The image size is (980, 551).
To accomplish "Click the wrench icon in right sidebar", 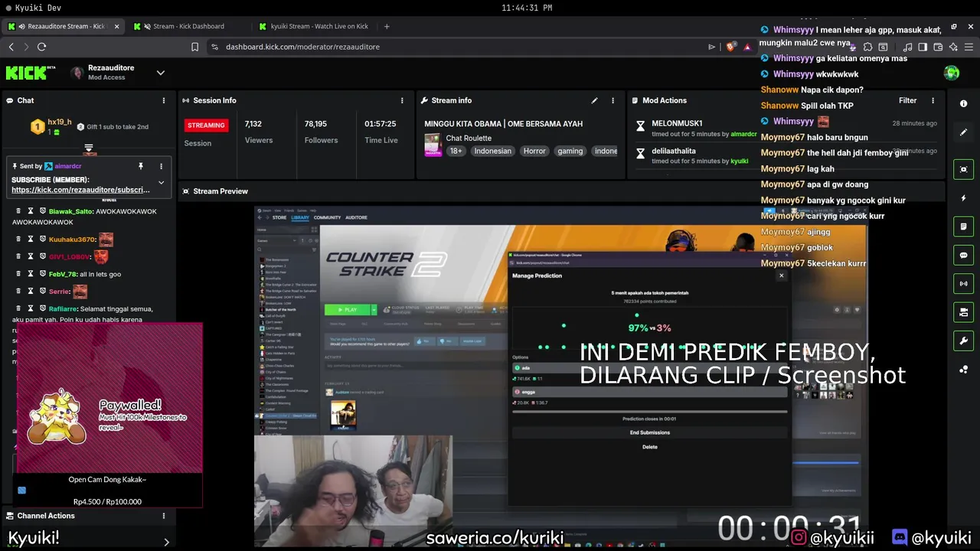I will 963,341.
